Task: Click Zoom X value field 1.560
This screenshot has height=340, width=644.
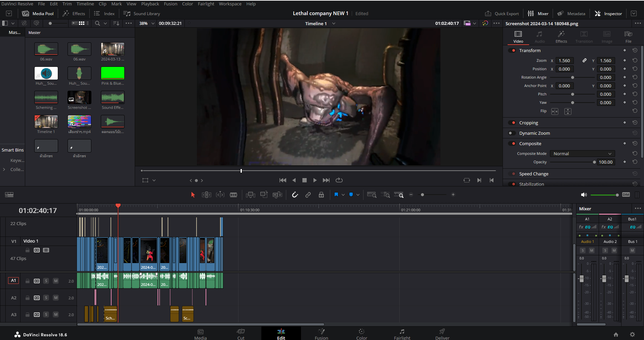Action: point(564,61)
